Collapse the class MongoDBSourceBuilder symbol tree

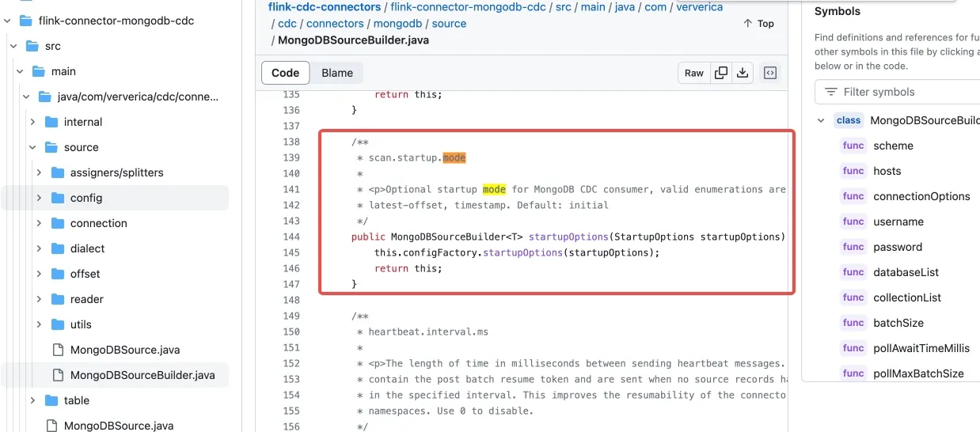pyautogui.click(x=821, y=120)
